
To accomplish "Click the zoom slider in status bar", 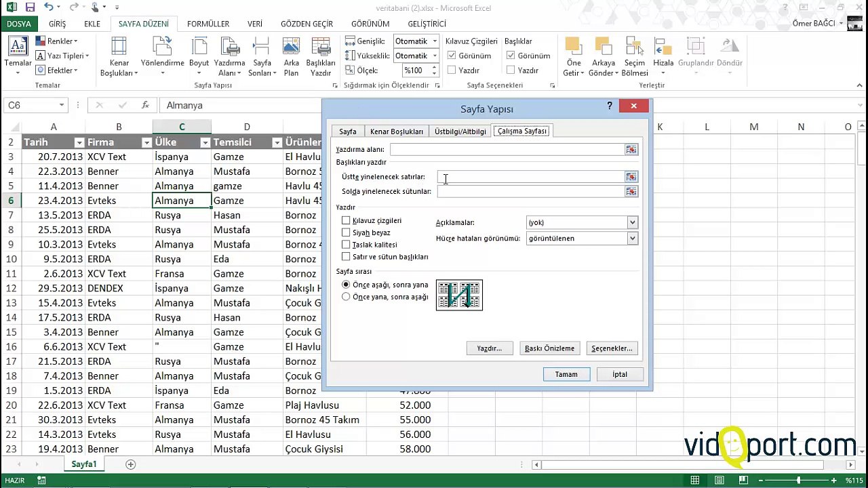I will [x=797, y=481].
